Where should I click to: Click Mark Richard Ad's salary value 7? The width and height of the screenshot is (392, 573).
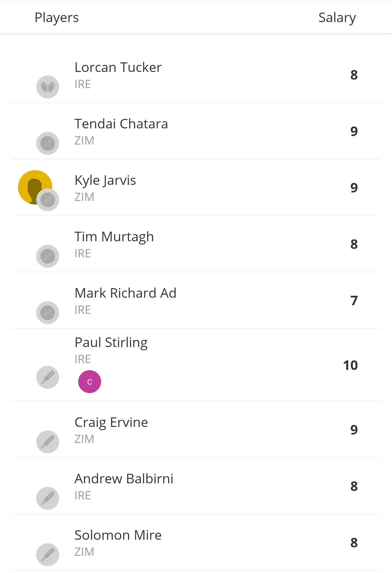(354, 301)
